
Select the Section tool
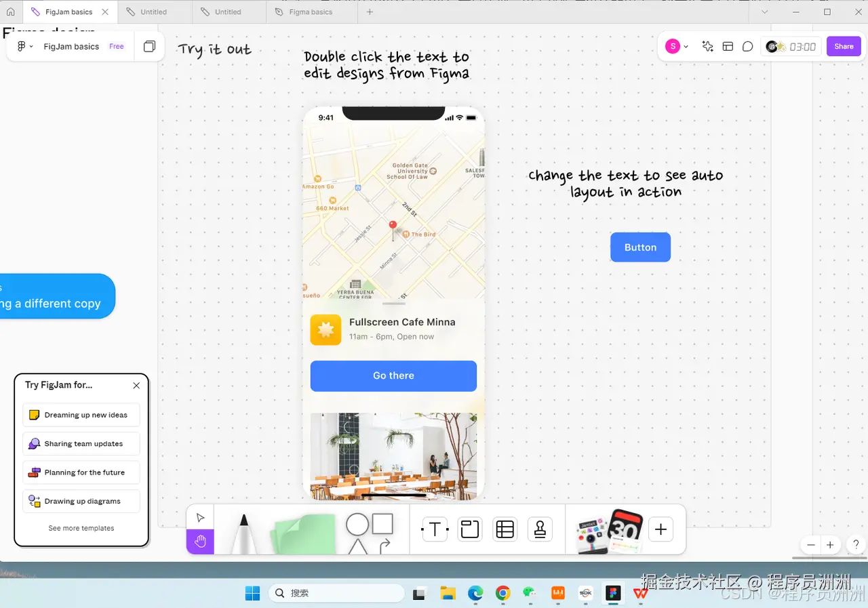tap(470, 529)
